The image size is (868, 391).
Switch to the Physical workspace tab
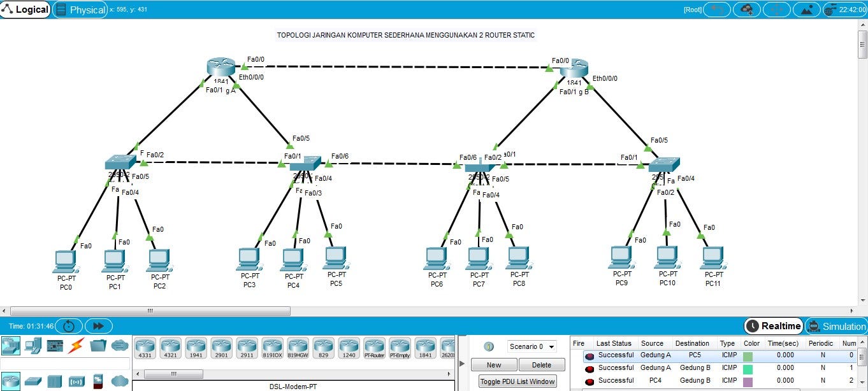click(x=80, y=10)
